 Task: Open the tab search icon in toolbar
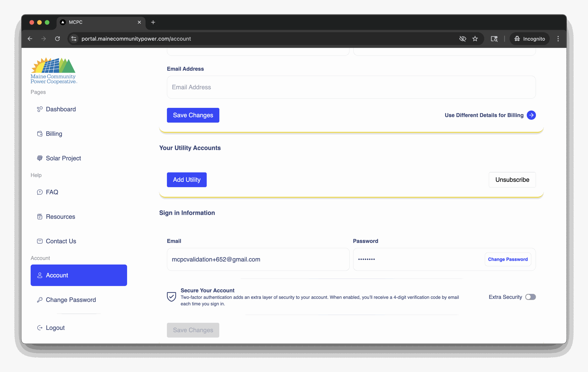click(494, 39)
